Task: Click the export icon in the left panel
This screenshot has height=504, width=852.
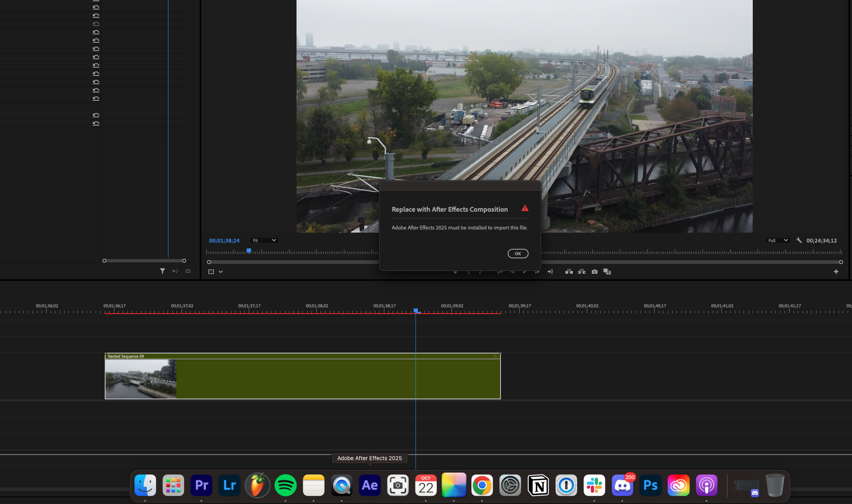Action: [x=188, y=271]
